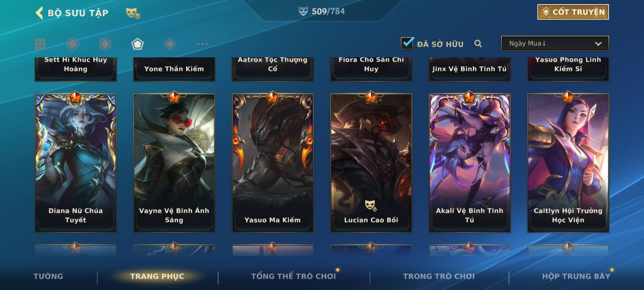644x290 pixels.
Task: Open the Lucian Cao Bồi skin card
Action: (371, 163)
